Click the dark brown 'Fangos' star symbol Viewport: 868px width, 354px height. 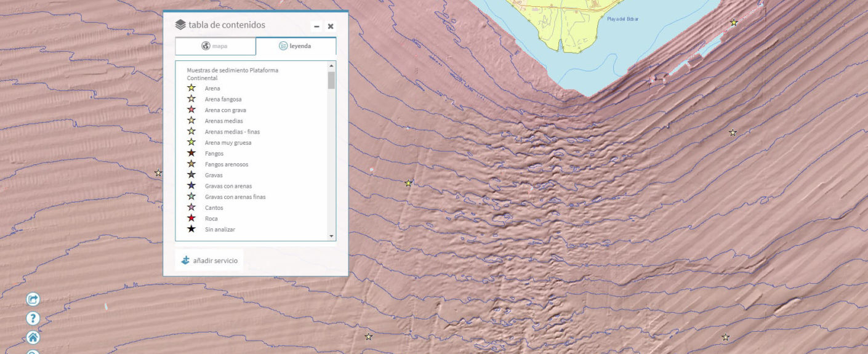191,153
